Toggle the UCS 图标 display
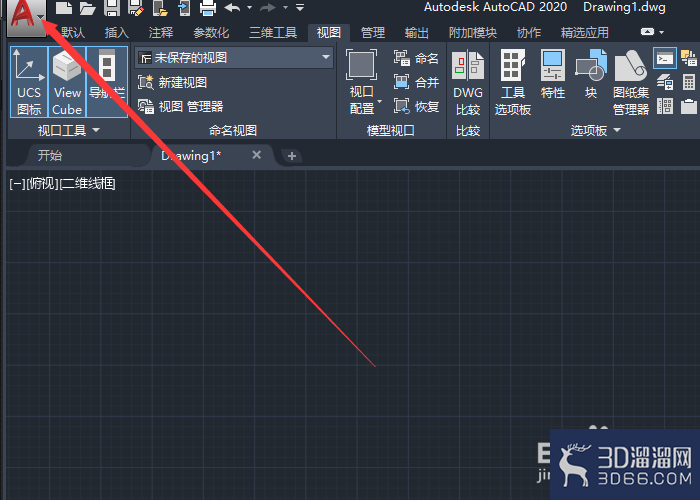Screen dimensions: 700x500 pyautogui.click(x=29, y=82)
